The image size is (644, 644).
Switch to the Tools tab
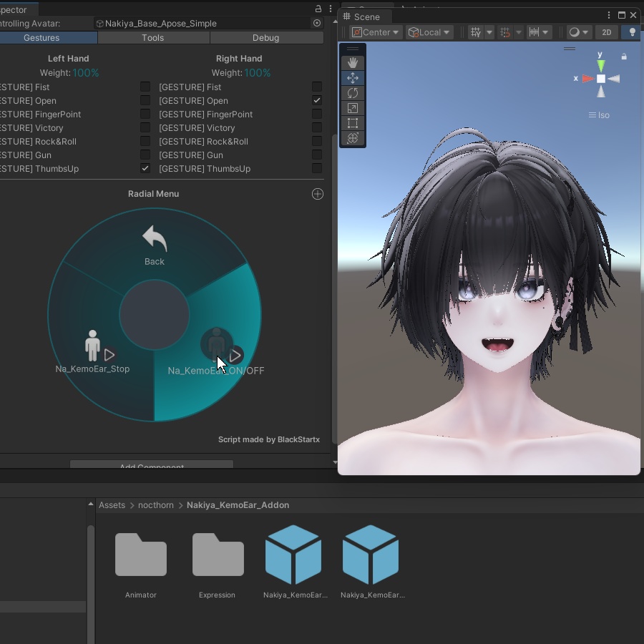pos(153,37)
